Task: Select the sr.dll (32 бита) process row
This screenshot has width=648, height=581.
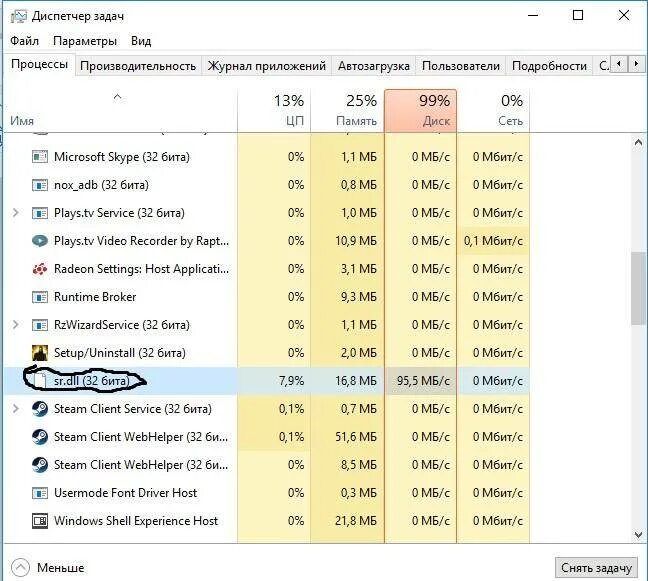Action: coord(267,381)
